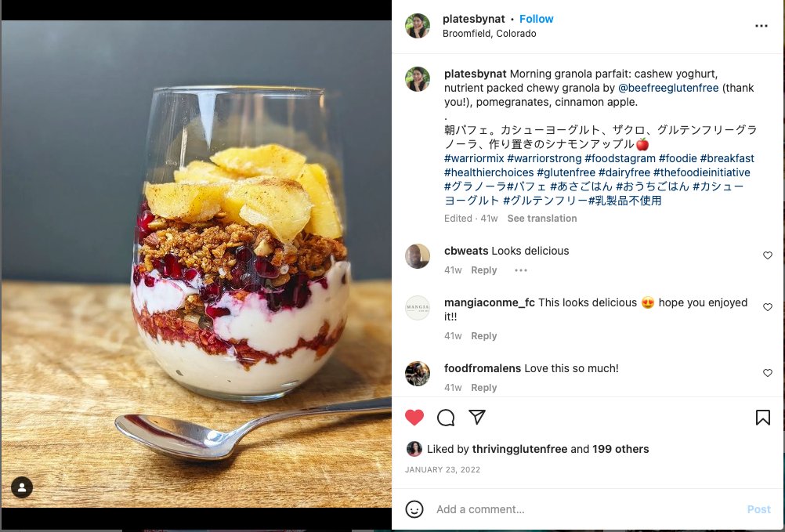Save the post with the bookmark icon
The image size is (785, 532).
point(762,418)
